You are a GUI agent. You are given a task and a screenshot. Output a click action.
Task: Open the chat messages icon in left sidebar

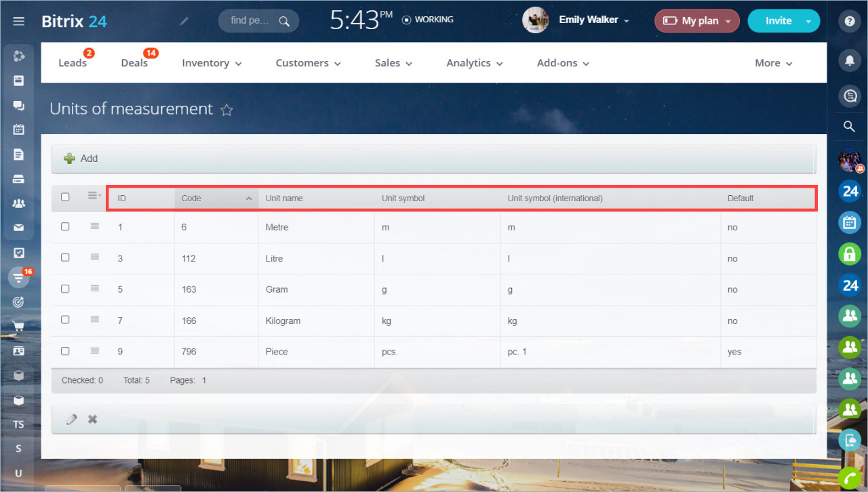coord(19,105)
